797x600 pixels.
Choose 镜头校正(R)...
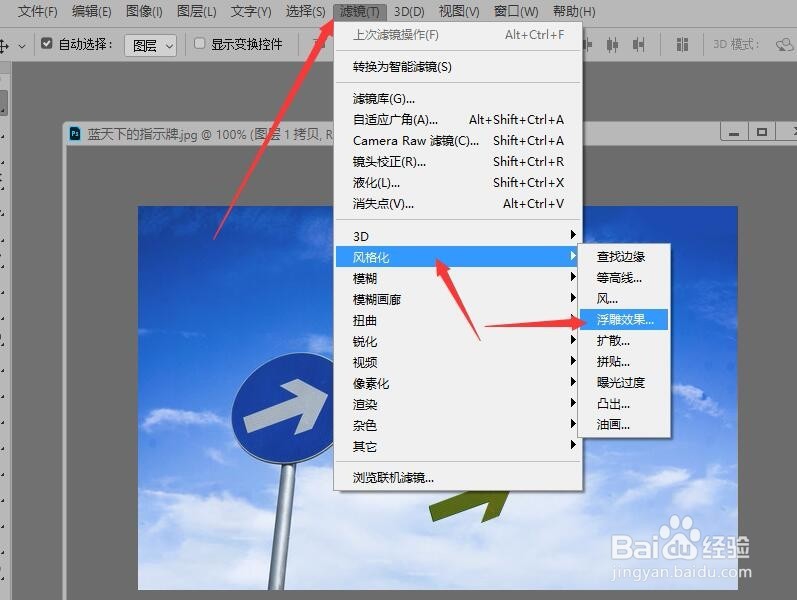point(458,162)
